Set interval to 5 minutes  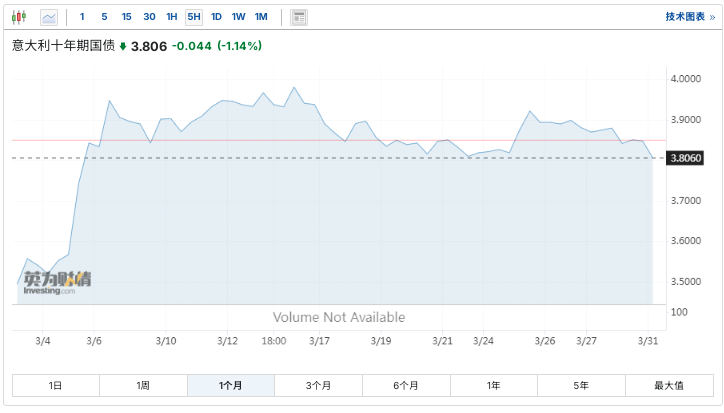click(104, 17)
